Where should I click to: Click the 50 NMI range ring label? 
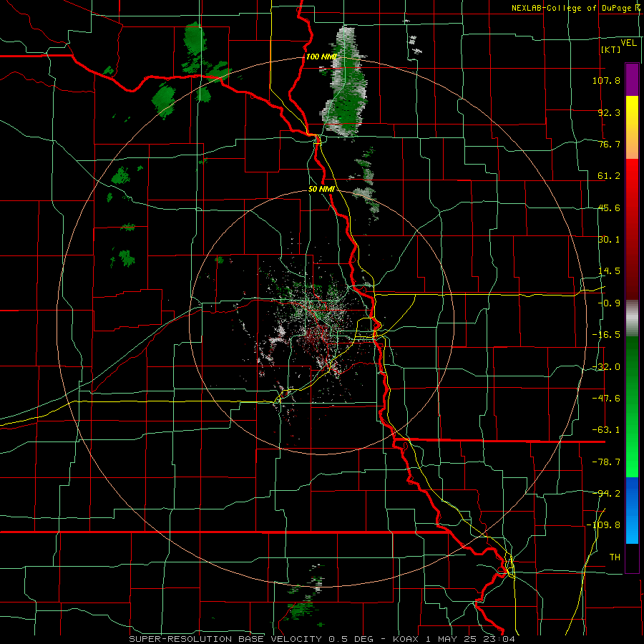coord(321,190)
